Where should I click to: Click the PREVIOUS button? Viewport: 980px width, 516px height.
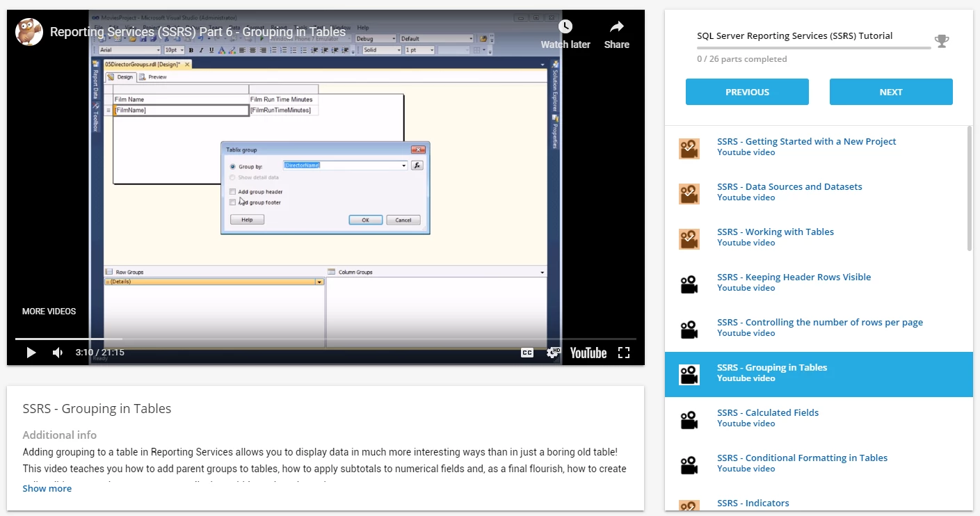tap(747, 92)
